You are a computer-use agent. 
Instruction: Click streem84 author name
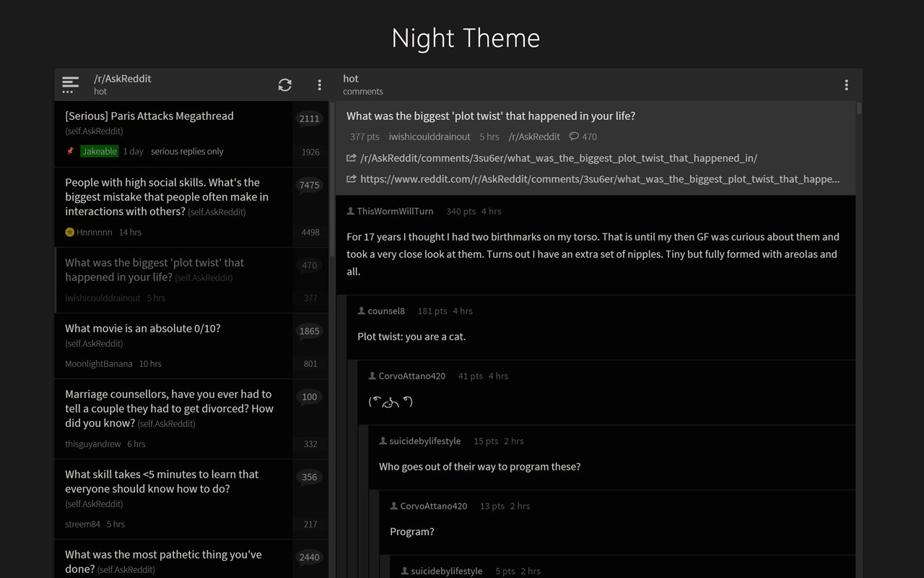82,524
